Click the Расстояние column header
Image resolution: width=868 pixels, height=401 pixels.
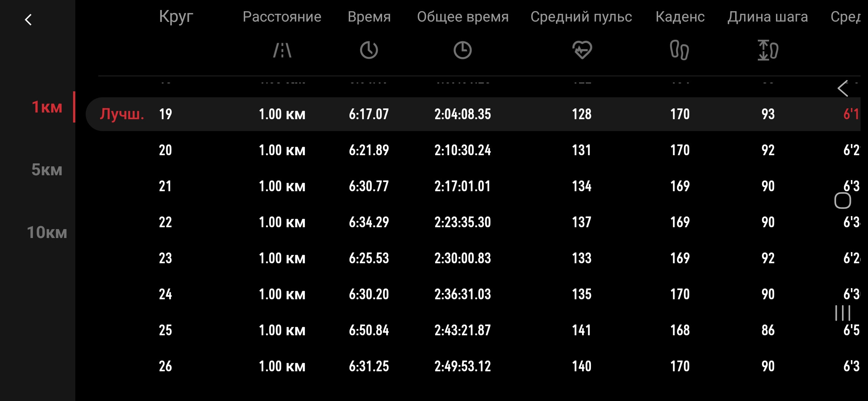(x=282, y=17)
